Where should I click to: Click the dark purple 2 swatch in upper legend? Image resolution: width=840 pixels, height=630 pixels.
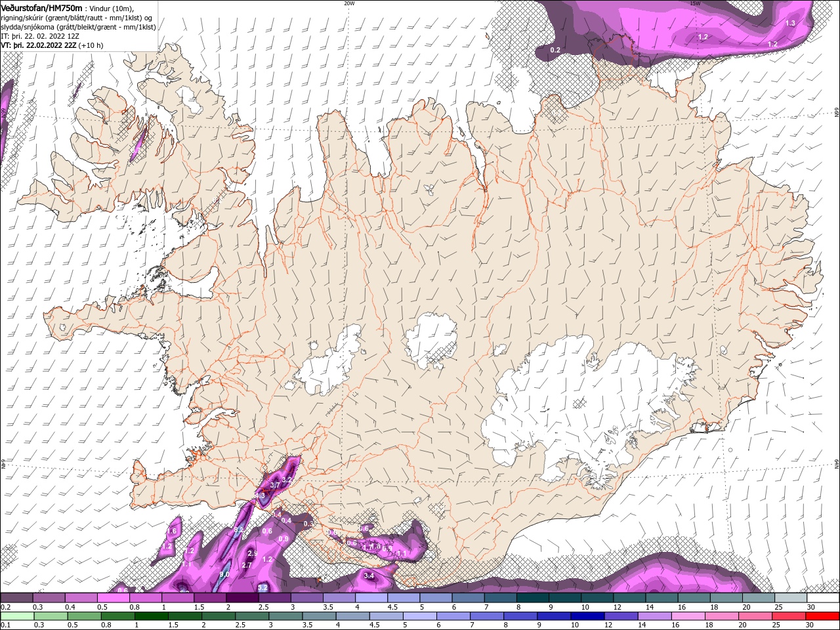coord(242,598)
